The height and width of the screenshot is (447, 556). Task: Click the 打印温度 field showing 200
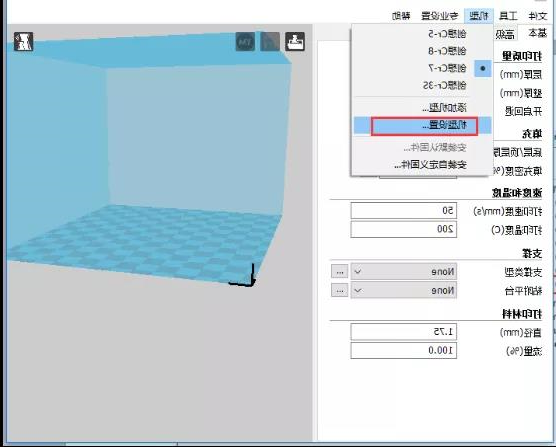404,229
